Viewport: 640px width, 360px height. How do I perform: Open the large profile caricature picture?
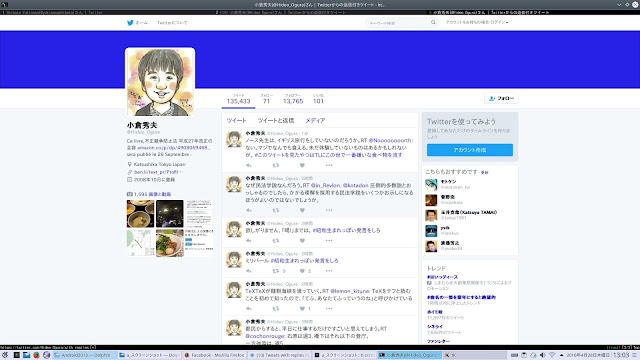click(160, 82)
